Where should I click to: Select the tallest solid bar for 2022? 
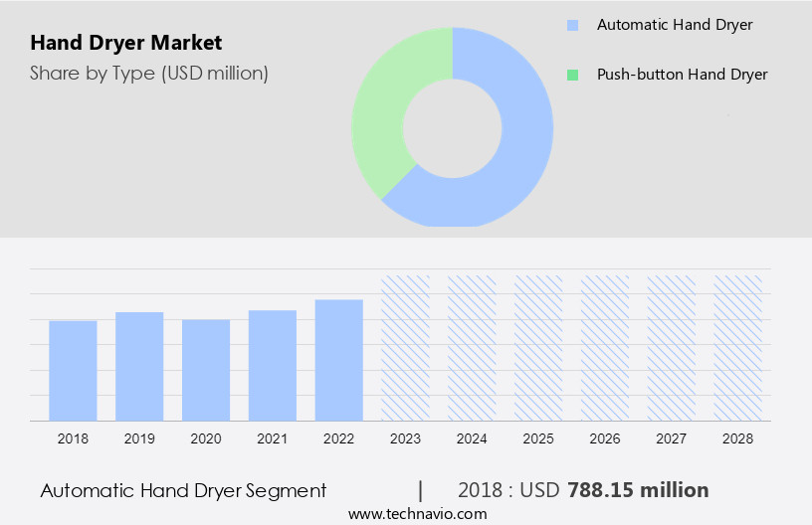tap(339, 360)
